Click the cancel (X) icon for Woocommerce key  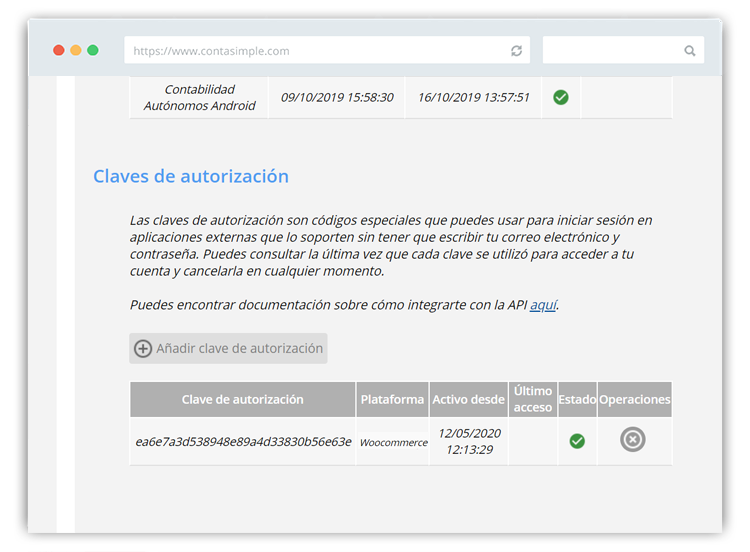click(633, 440)
